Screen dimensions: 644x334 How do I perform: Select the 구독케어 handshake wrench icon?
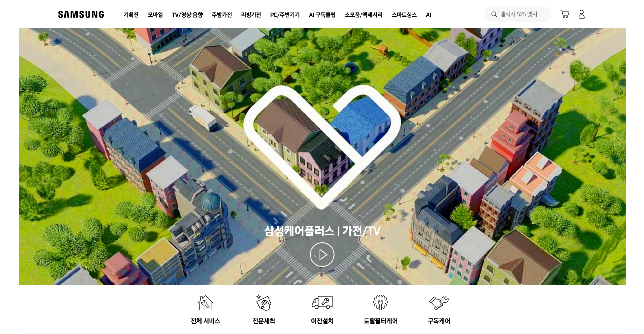tap(439, 303)
